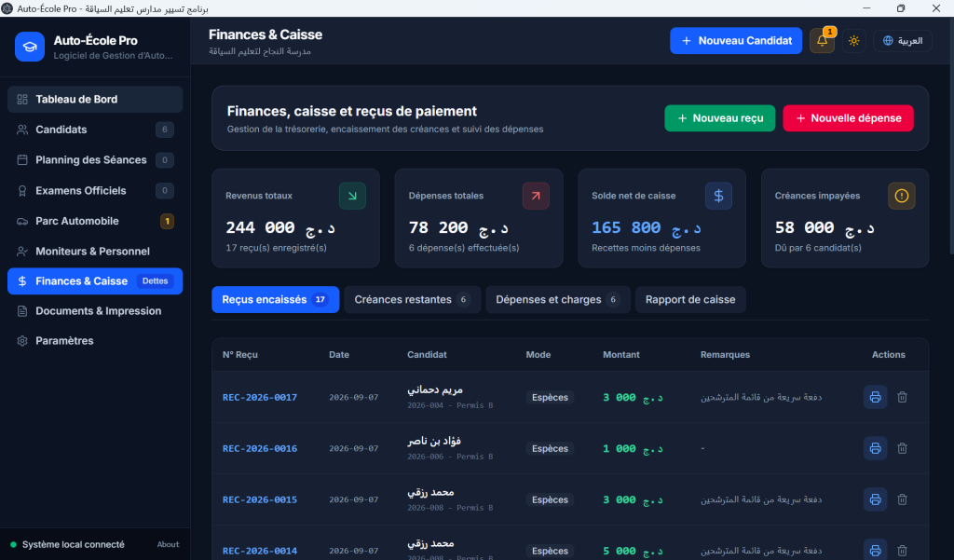Open receipt REC-2026-0016
Image resolution: width=954 pixels, height=560 pixels.
260,448
